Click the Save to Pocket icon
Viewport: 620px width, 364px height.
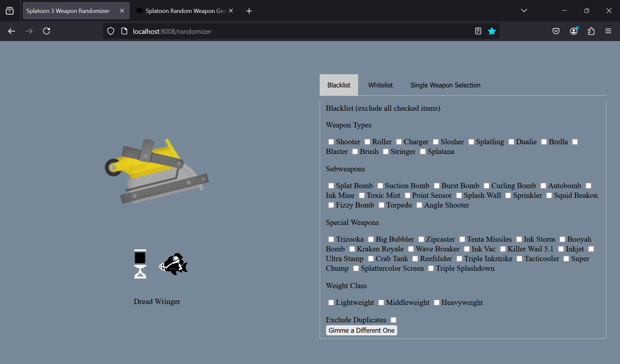point(556,31)
